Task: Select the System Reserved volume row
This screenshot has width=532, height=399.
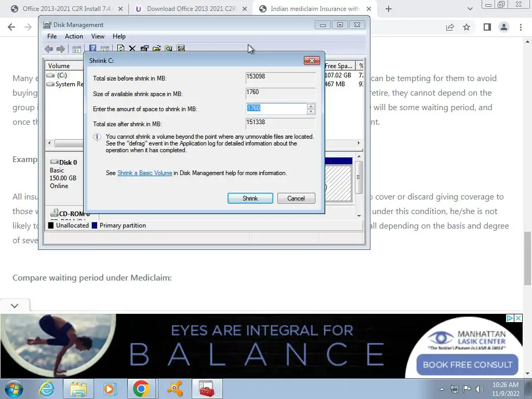Action: [64, 84]
